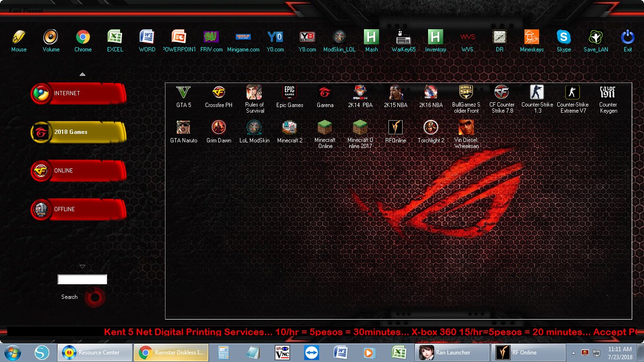
Task: Click the up arrow above the category list
Action: tap(83, 74)
